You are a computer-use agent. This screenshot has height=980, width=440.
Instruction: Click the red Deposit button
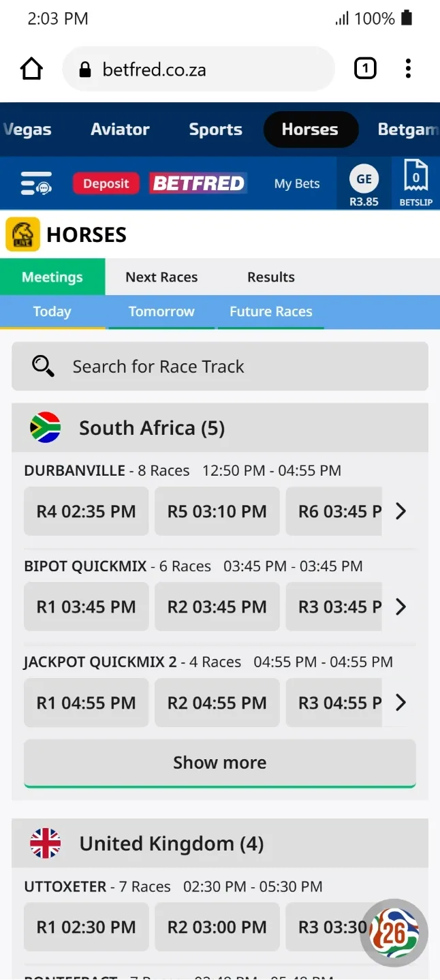coord(106,183)
